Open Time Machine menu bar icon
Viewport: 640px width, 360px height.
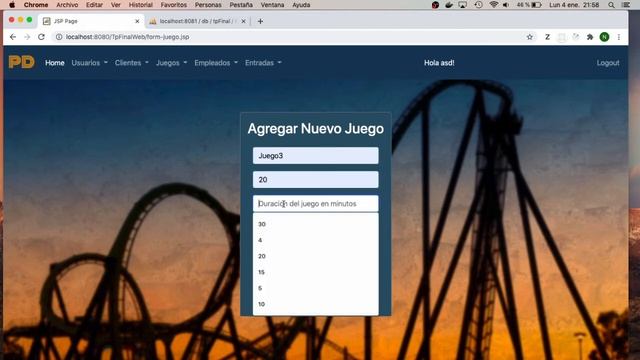[478, 5]
